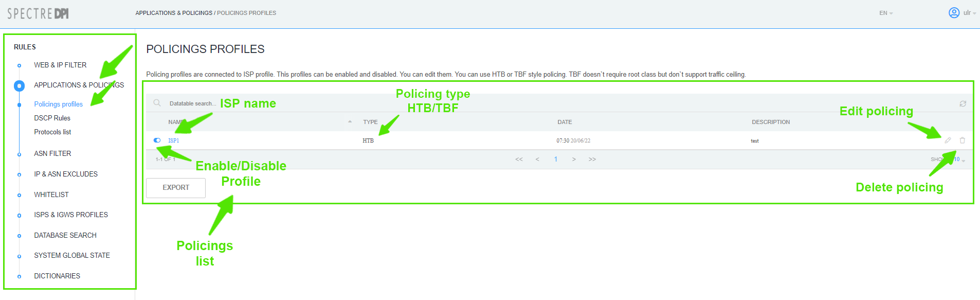Click the pencil edit icon for ISP1
This screenshot has width=980, height=300.
pyautogui.click(x=948, y=140)
